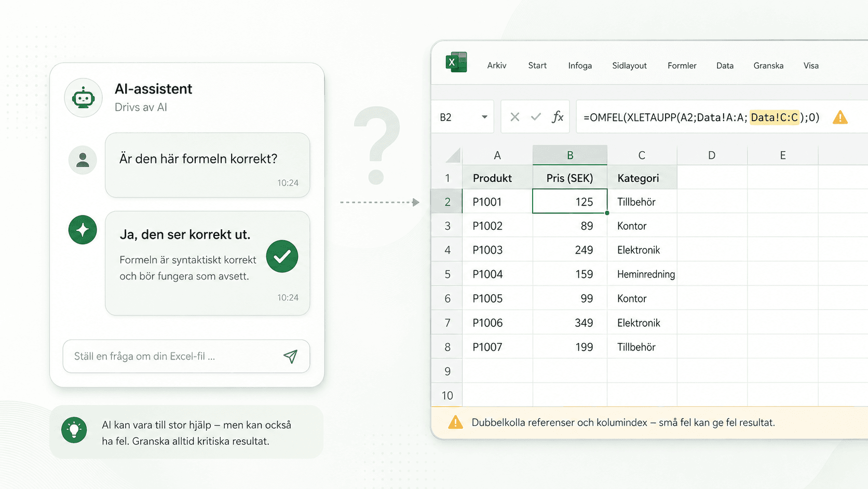Click the green fill handle on cell B2
Screen dimensions: 868x489
(x=607, y=213)
